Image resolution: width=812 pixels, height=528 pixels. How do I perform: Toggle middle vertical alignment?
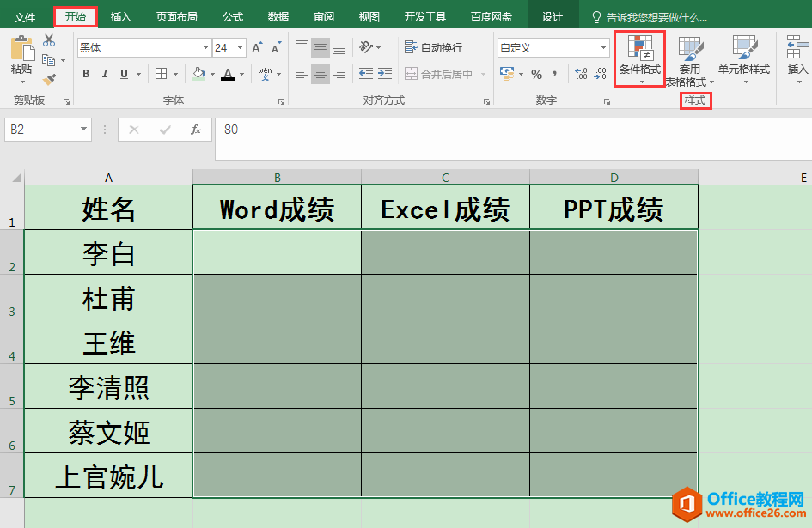321,47
